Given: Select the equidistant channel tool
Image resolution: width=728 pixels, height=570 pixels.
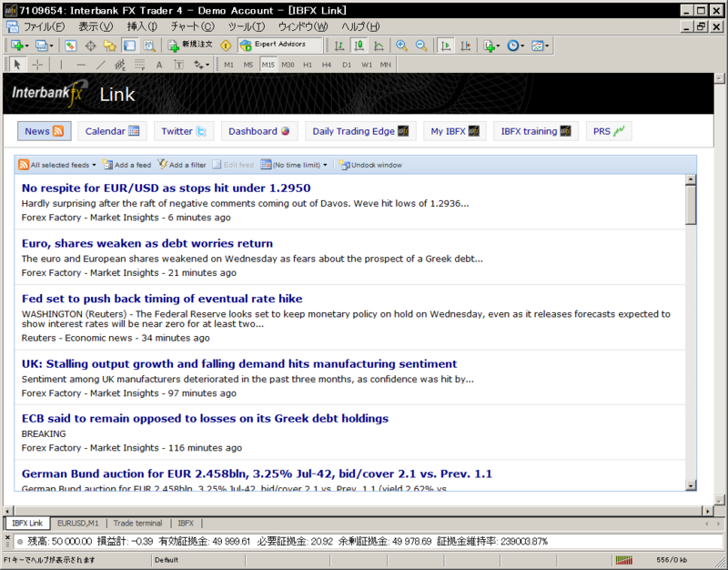Looking at the screenshot, I should click(120, 65).
